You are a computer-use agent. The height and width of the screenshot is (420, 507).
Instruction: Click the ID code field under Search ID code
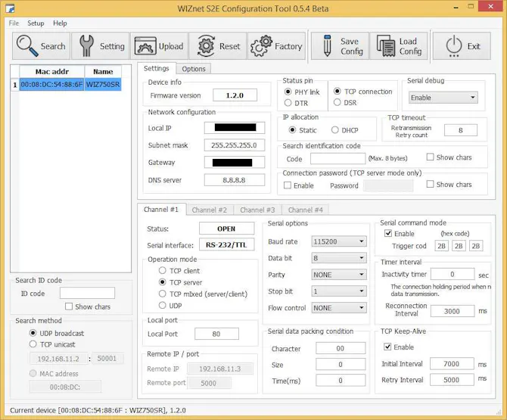[x=87, y=294]
